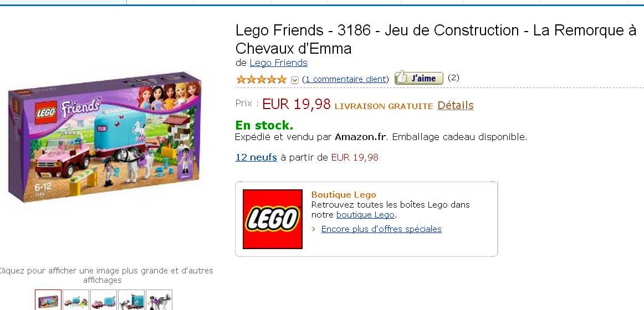Click the 'Boutique Lego' orange heading
Screen dimensions: 644x310
(x=344, y=194)
